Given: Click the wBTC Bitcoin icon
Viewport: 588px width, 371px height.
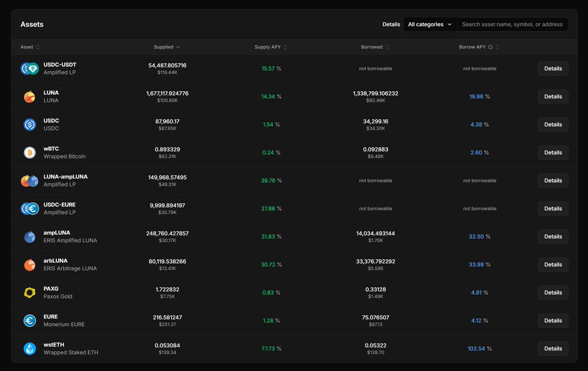Looking at the screenshot, I should click(x=29, y=152).
